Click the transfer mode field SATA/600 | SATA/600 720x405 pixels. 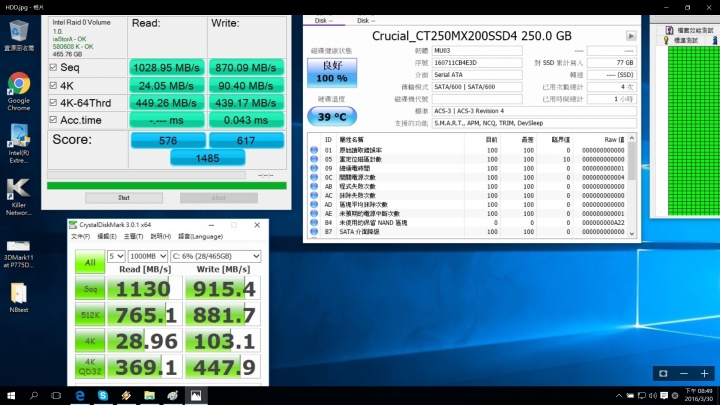(x=477, y=86)
